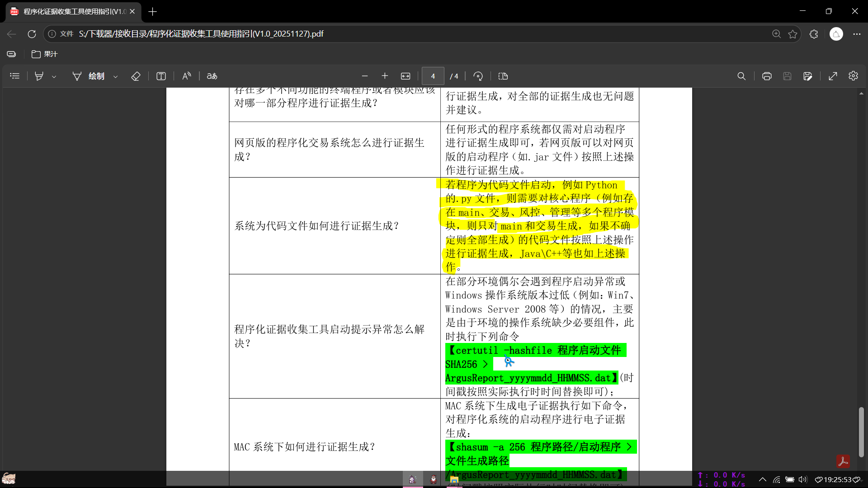Screen dimensions: 868x488
Task: Enter full screen mode for the PDF
Action: tap(833, 76)
